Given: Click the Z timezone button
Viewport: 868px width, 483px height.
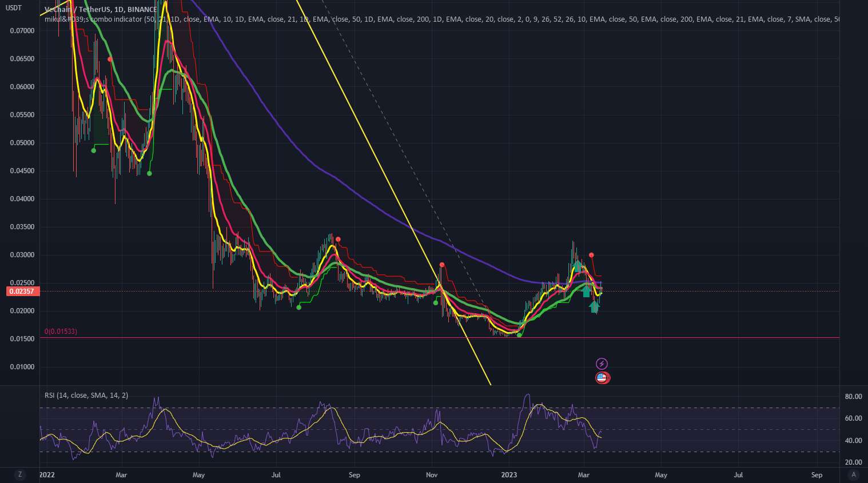Looking at the screenshot, I should click(x=20, y=474).
